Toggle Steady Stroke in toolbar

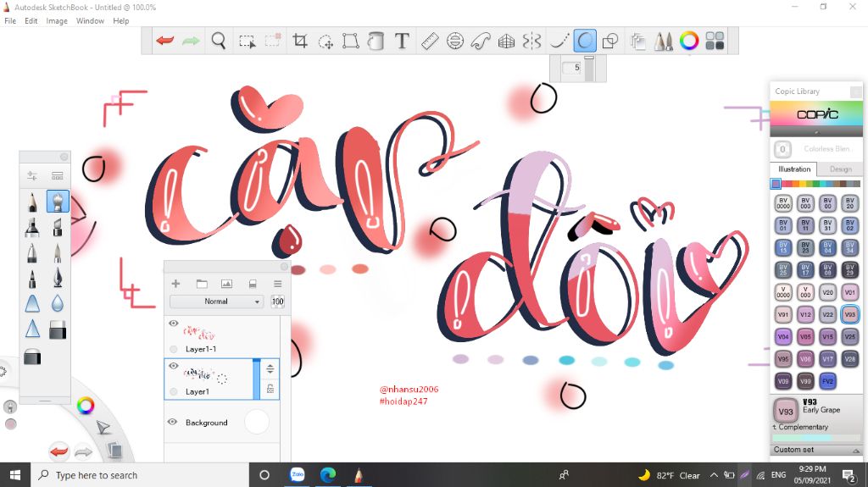coord(559,41)
